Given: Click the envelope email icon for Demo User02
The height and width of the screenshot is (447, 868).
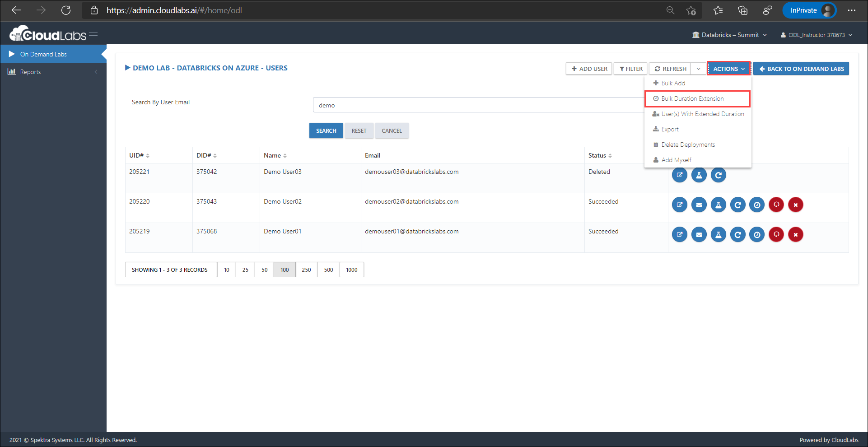Looking at the screenshot, I should pos(699,205).
